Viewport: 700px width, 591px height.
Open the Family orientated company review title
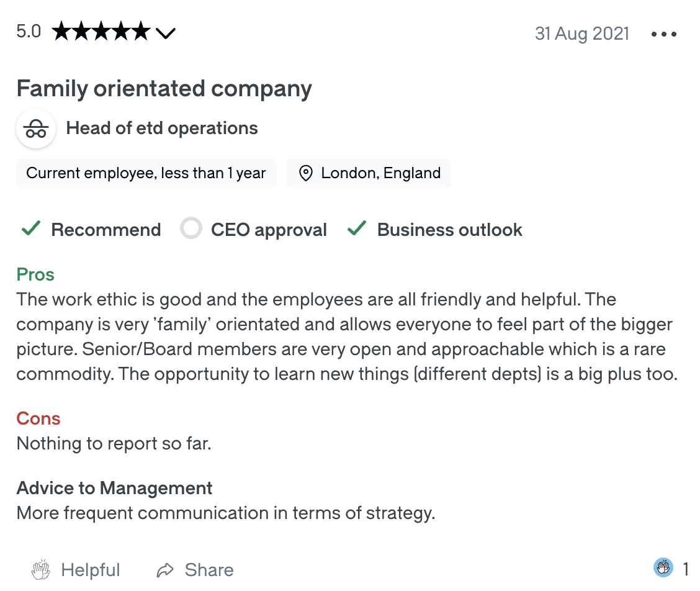coord(164,89)
